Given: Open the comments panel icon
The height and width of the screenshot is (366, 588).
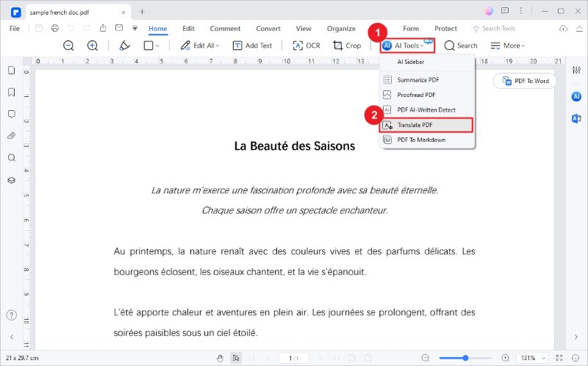Looking at the screenshot, I should click(12, 114).
